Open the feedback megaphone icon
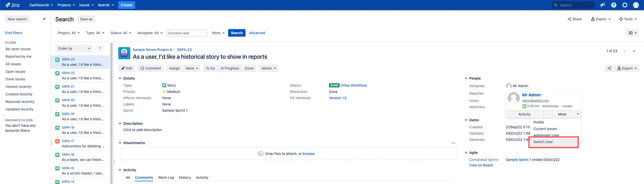The width and height of the screenshot is (644, 184). [603, 5]
